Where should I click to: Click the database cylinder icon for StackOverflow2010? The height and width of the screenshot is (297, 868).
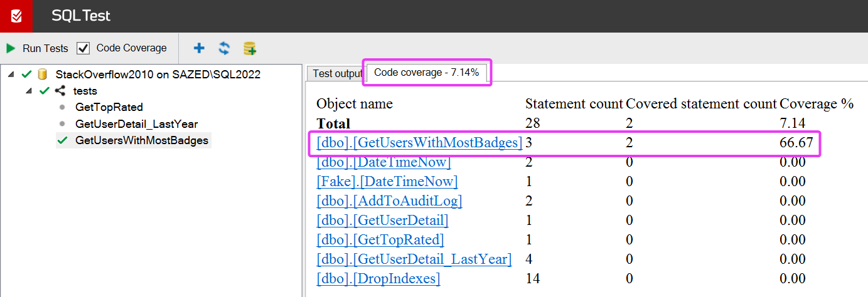pos(43,74)
